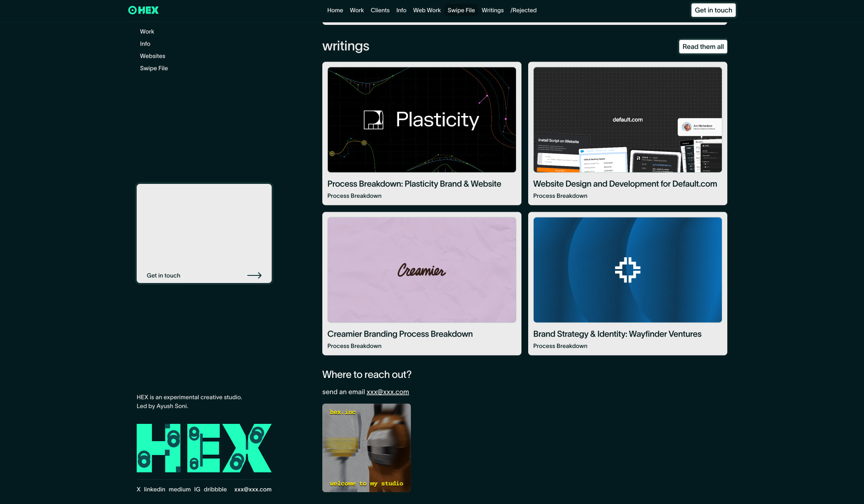
Task: Click the HEX logo in the header
Action: point(143,10)
